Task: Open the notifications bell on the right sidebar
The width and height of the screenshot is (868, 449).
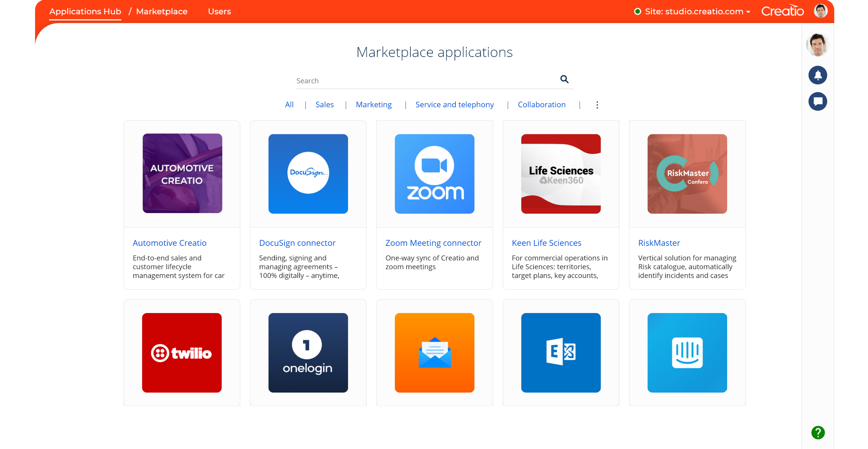Action: point(818,75)
